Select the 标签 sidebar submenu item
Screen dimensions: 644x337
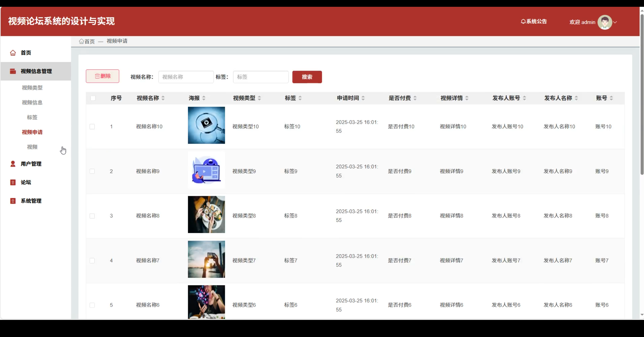tap(32, 117)
